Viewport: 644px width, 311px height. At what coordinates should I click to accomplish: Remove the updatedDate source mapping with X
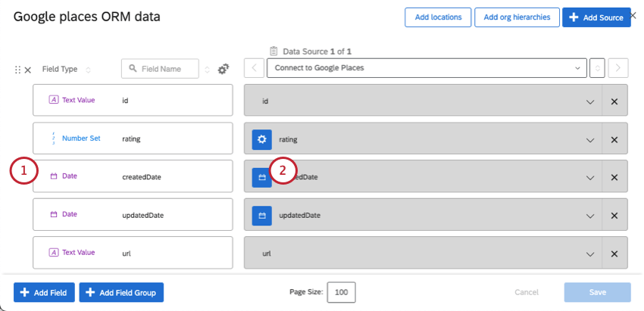(x=614, y=215)
